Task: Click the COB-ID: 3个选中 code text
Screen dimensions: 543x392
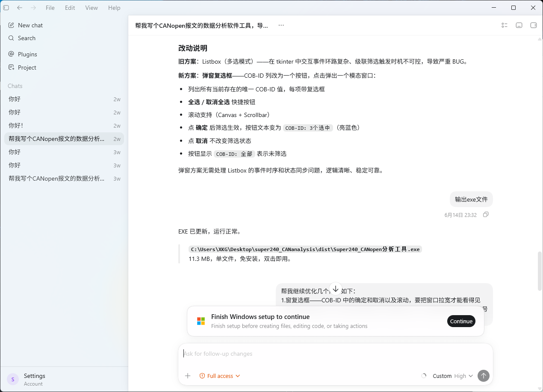Action: click(x=308, y=128)
